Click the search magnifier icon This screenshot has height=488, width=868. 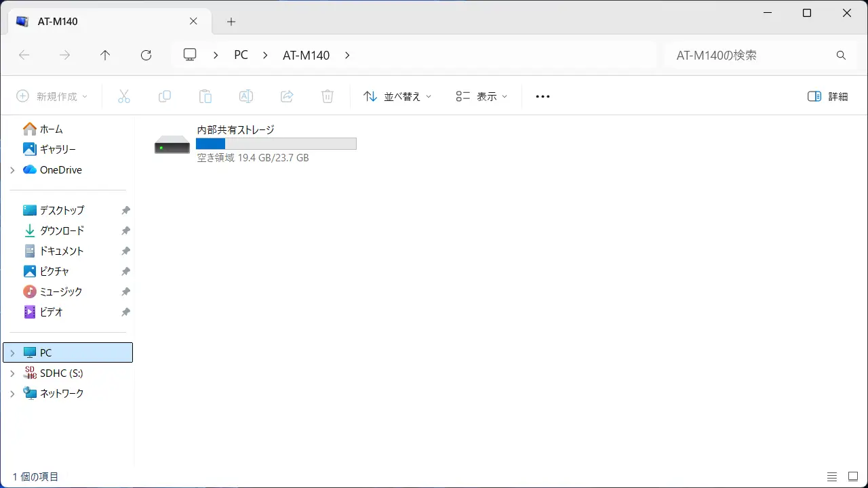841,56
